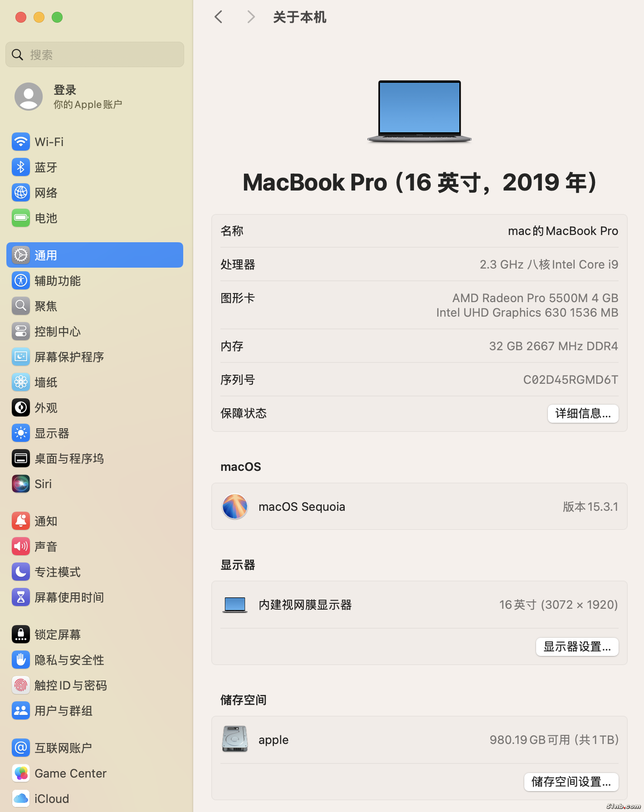Open Lock Screen (锁定屏幕) icon

coord(21,635)
